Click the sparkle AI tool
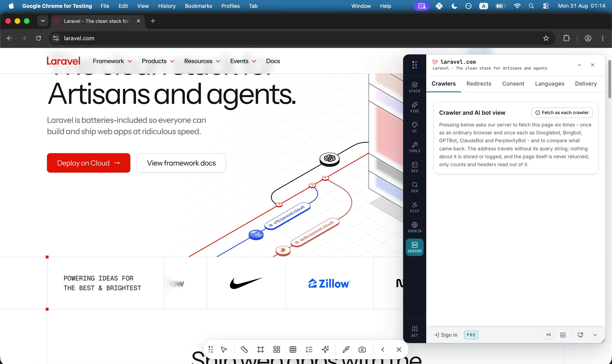The image size is (612, 364). (x=325, y=350)
